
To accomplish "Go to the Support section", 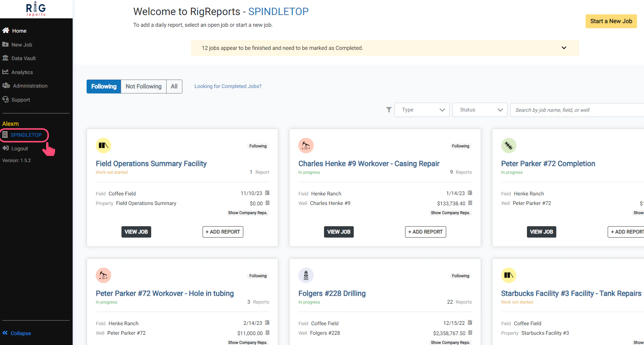I will [x=21, y=99].
